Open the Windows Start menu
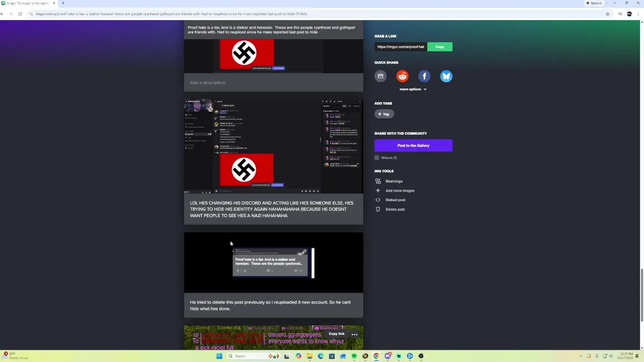Screen dimensions: 644x362 (219, 356)
